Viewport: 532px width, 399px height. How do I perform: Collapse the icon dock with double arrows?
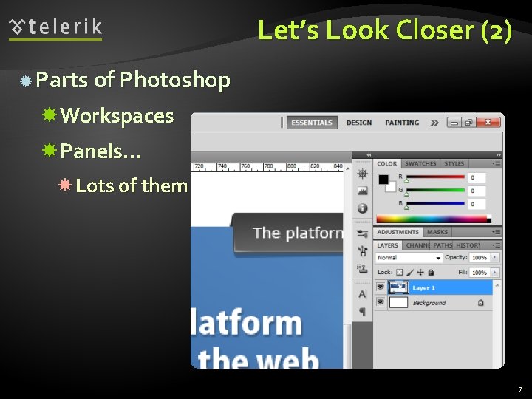tap(369, 155)
